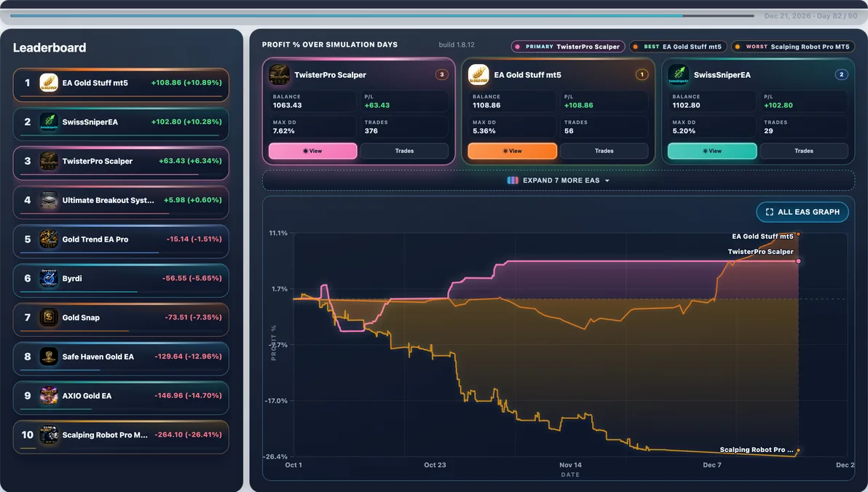Select Safe Haven Gold EA leaderboard row
Image resolution: width=868 pixels, height=492 pixels.
[121, 358]
